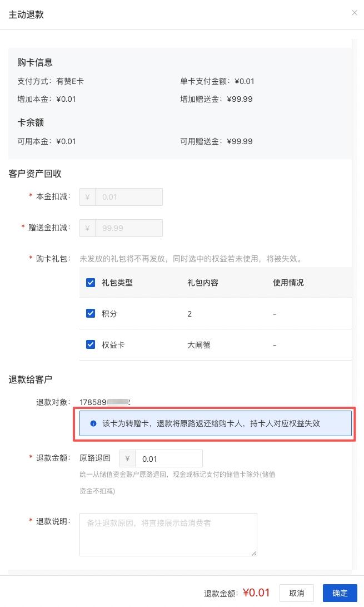Screen dimensions: 364x607
Task: Click the ¥ prefix of 退款金额 input
Action: coord(128,459)
